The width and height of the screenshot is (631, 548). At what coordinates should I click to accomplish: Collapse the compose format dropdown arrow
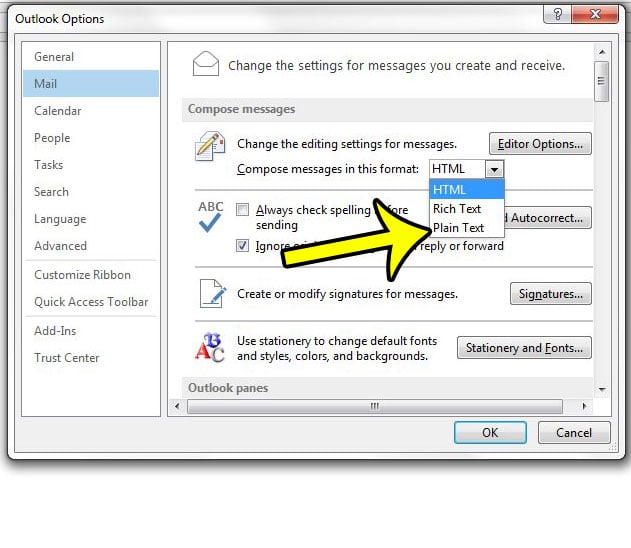pyautogui.click(x=494, y=169)
